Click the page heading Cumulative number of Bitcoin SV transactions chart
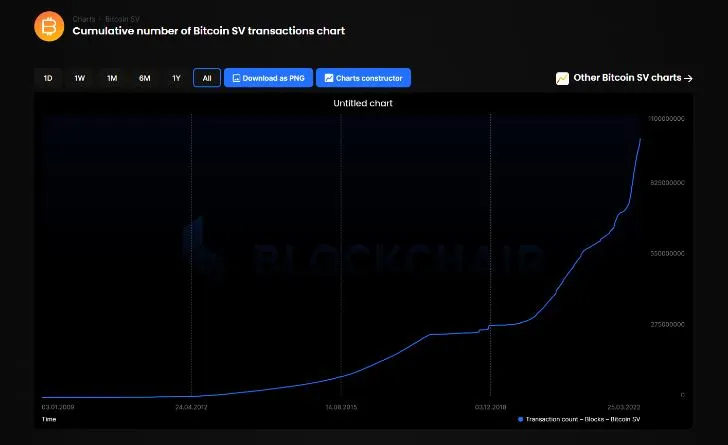This screenshot has height=445, width=728. [x=208, y=31]
